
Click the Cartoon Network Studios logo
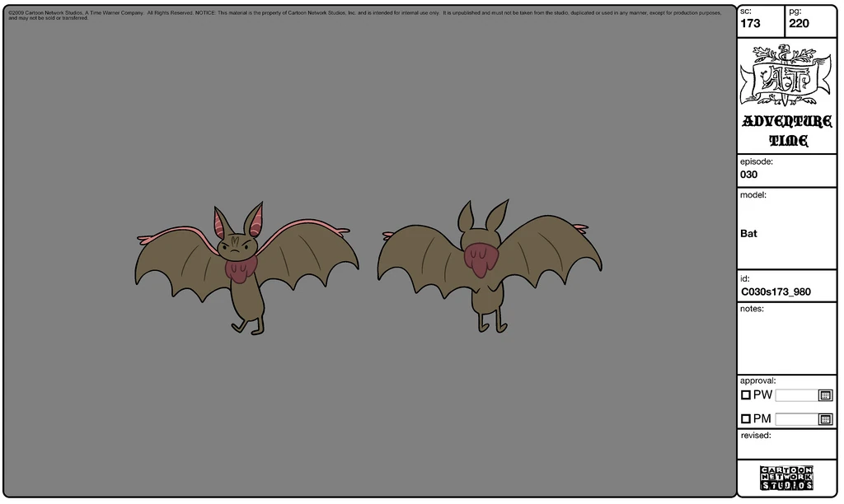786,478
